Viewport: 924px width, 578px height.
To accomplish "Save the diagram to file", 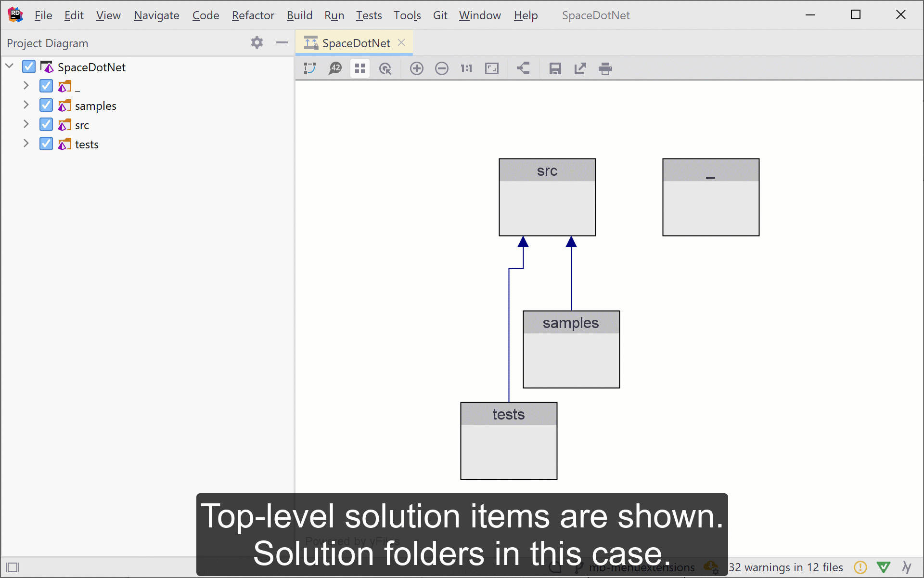I will (555, 68).
